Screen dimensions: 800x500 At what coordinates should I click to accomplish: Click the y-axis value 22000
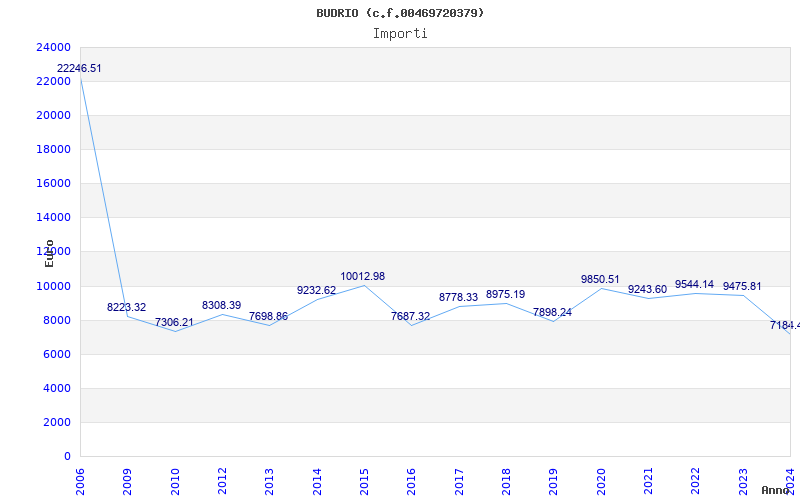(x=54, y=82)
